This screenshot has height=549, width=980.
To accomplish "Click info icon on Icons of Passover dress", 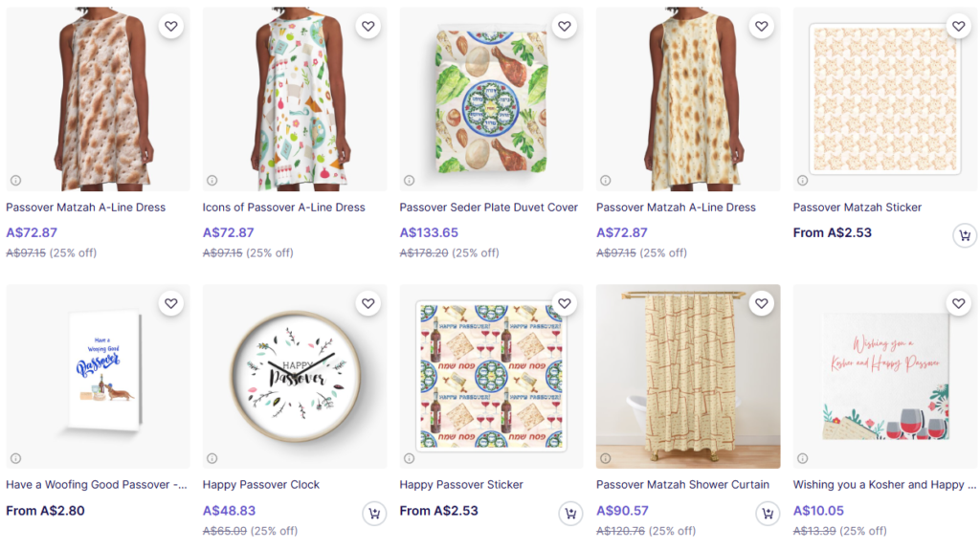I will (x=212, y=180).
